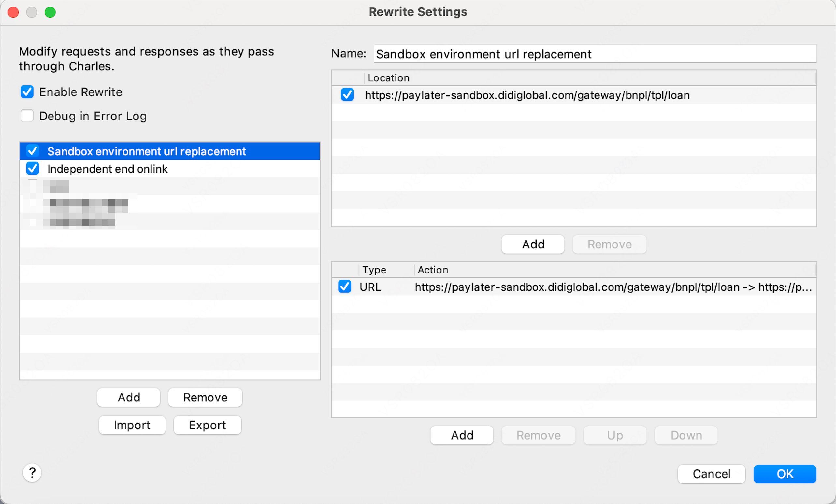The image size is (836, 504).
Task: Add a new location entry
Action: 533,244
